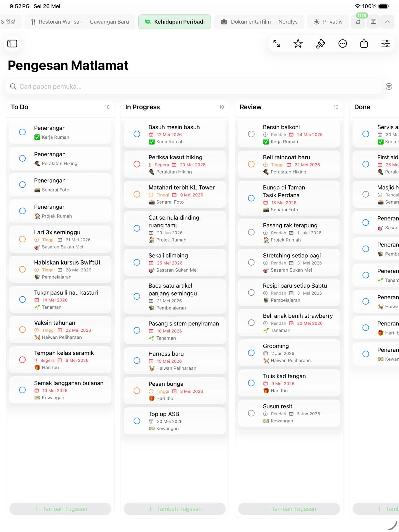
Task: Switch to Restoran Warisan — Cawangan Baru tab
Action: tap(80, 22)
